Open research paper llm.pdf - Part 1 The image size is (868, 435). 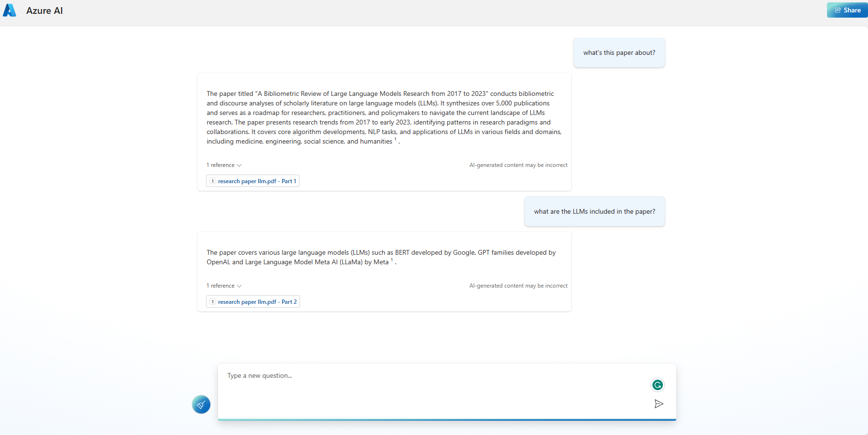(258, 181)
